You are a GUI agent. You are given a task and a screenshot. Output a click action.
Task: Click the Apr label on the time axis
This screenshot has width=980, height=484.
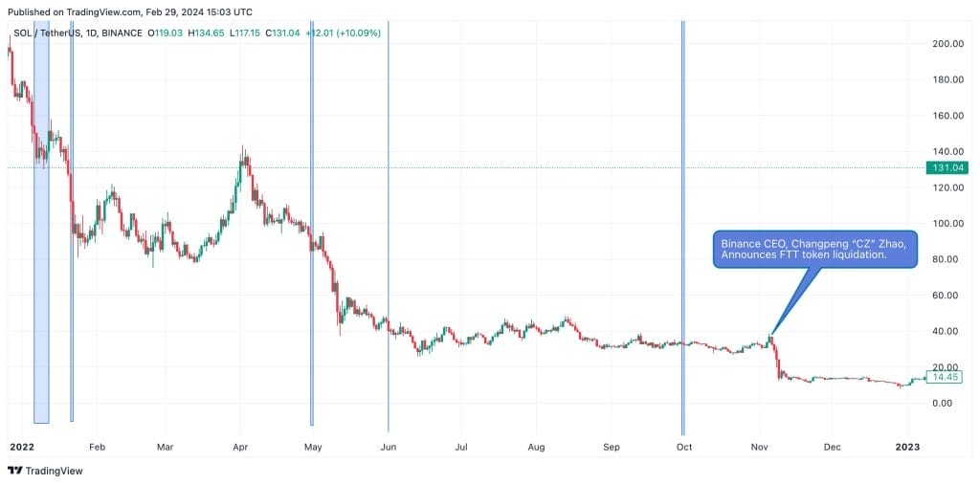click(x=240, y=447)
